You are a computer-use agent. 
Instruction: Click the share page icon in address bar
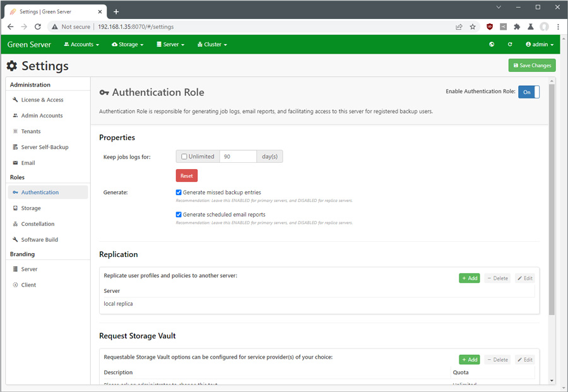(x=459, y=27)
